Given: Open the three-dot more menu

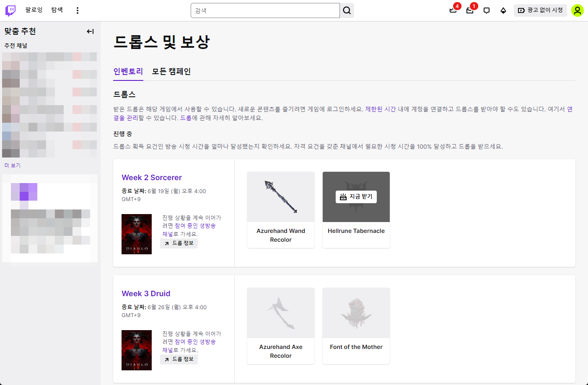Looking at the screenshot, I should point(78,10).
